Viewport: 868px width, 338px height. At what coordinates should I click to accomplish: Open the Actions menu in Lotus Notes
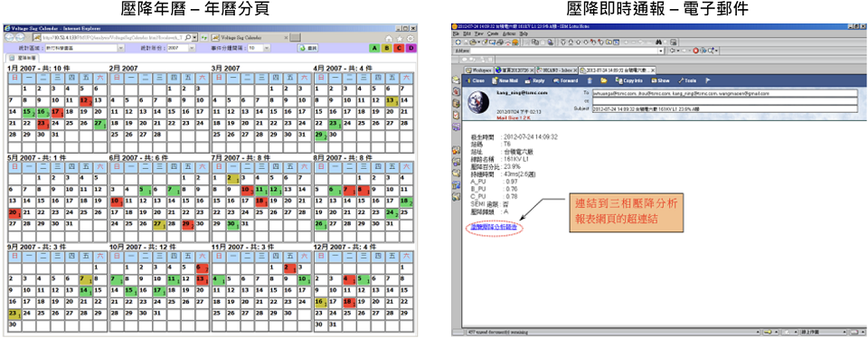click(x=509, y=33)
